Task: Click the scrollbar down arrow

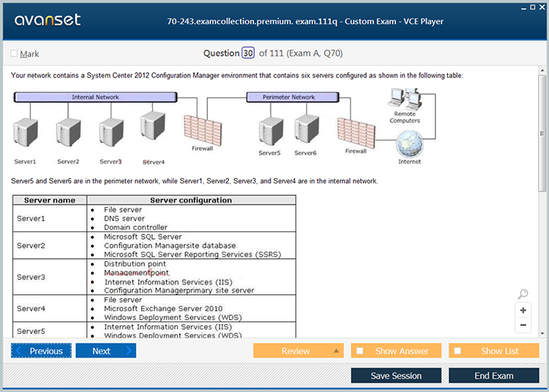Action: click(x=542, y=333)
